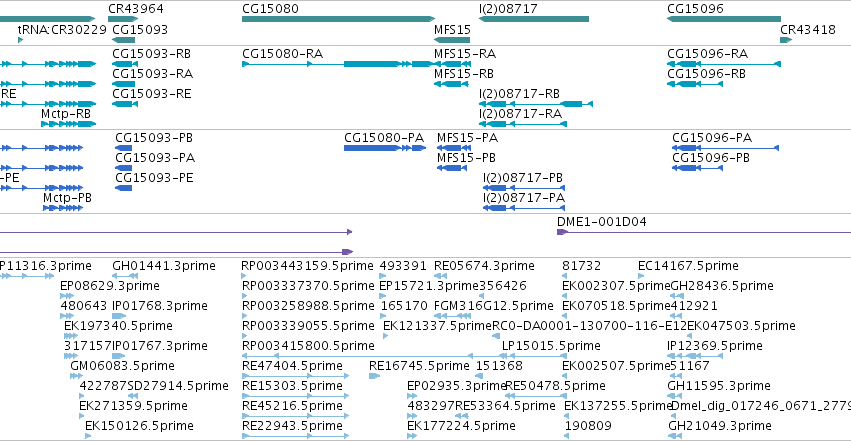The image size is (851, 441).
Task: Click the l(2)08717 gene label in the top track
Action: (508, 9)
